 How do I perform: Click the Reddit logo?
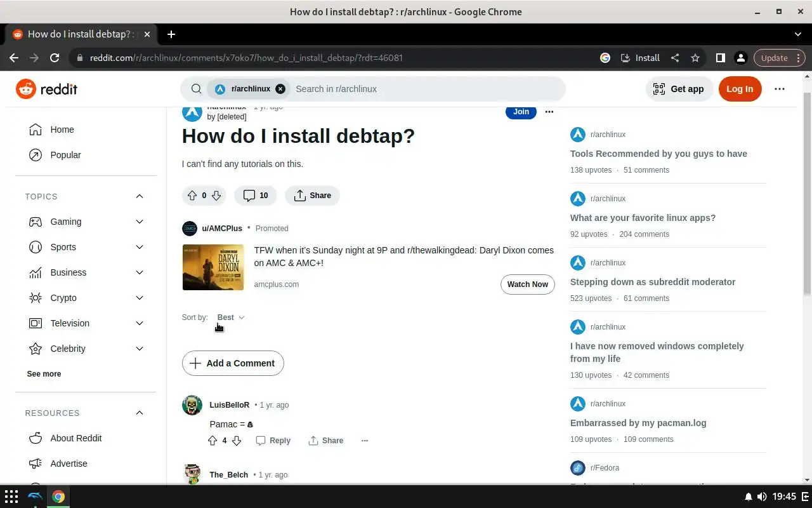[x=47, y=89]
